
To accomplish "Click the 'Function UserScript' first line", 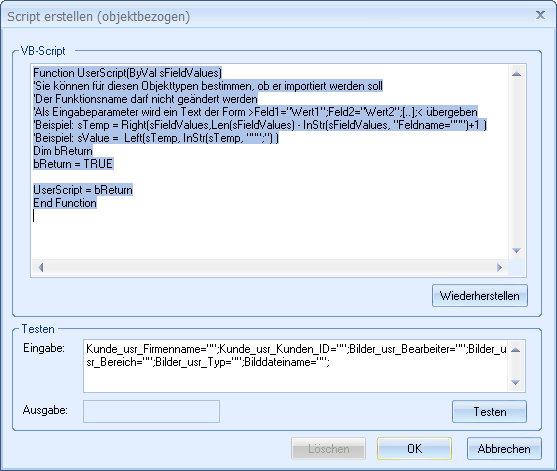I will point(127,73).
